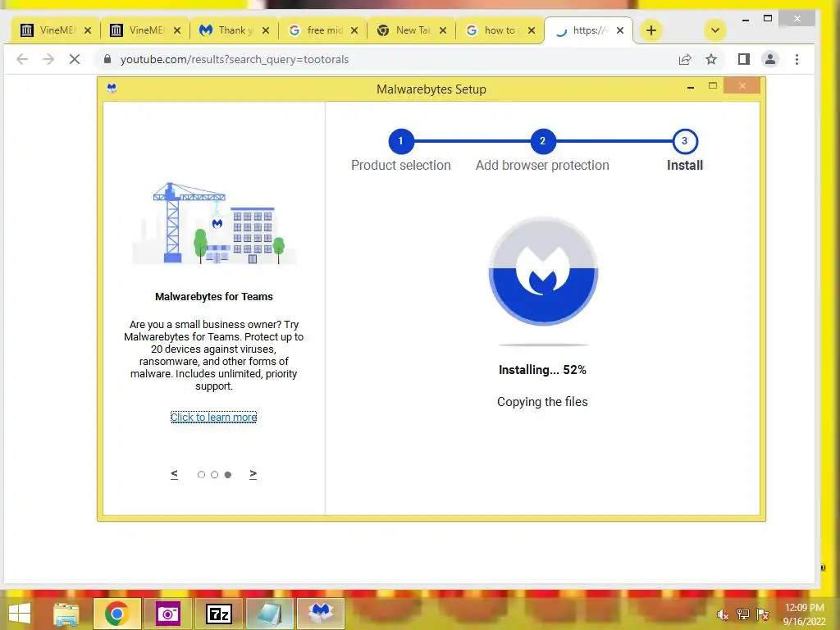This screenshot has width=840, height=630.
Task: Open Google Chrome from the taskbar
Action: (x=116, y=614)
